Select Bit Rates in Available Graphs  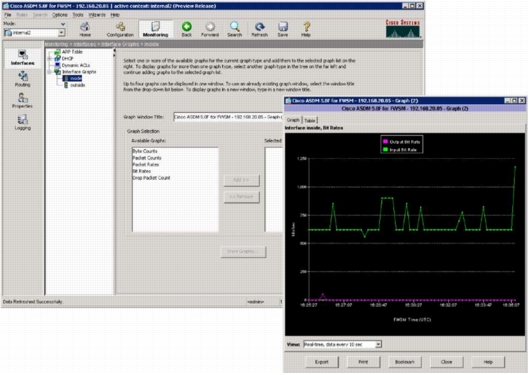142,171
